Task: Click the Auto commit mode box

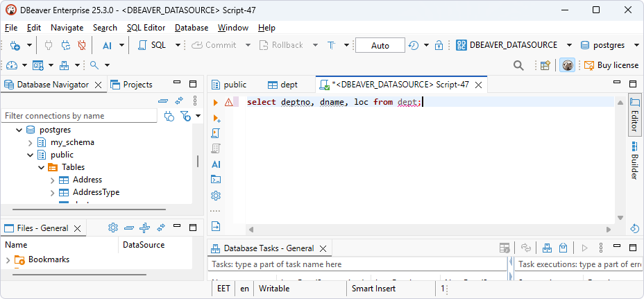Action: pos(380,46)
